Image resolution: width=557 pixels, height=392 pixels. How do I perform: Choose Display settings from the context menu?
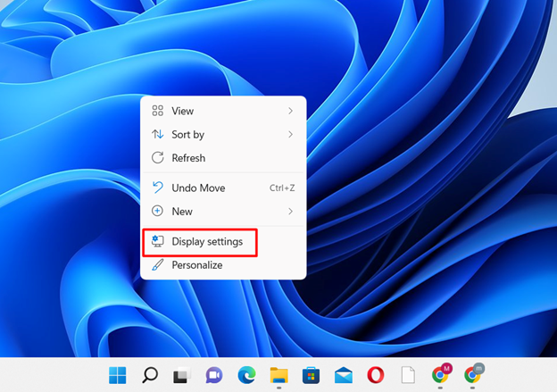tap(206, 242)
